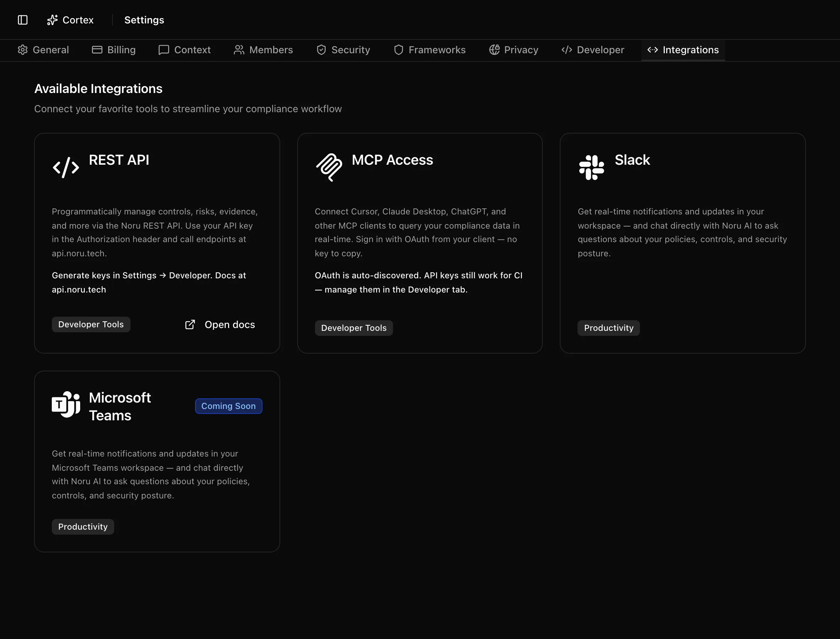Click the Frameworks shield icon
This screenshot has width=840, height=639.
(398, 50)
